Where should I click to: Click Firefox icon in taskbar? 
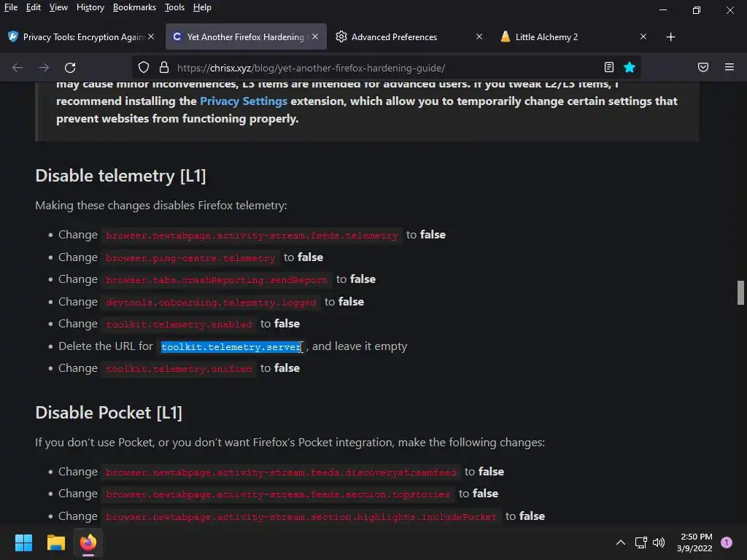tap(88, 542)
